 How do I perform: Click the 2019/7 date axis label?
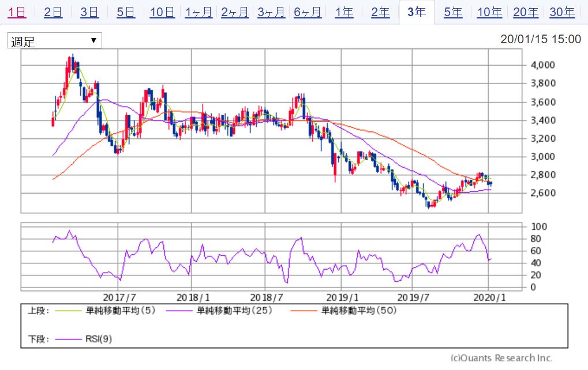click(x=413, y=298)
